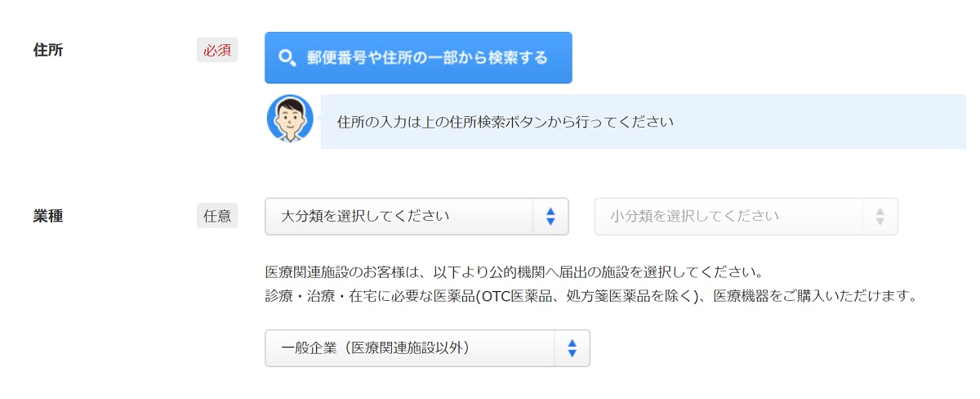Click the 一般企業 dropdown arrow icon
The width and height of the screenshot is (980, 399).
point(572,348)
